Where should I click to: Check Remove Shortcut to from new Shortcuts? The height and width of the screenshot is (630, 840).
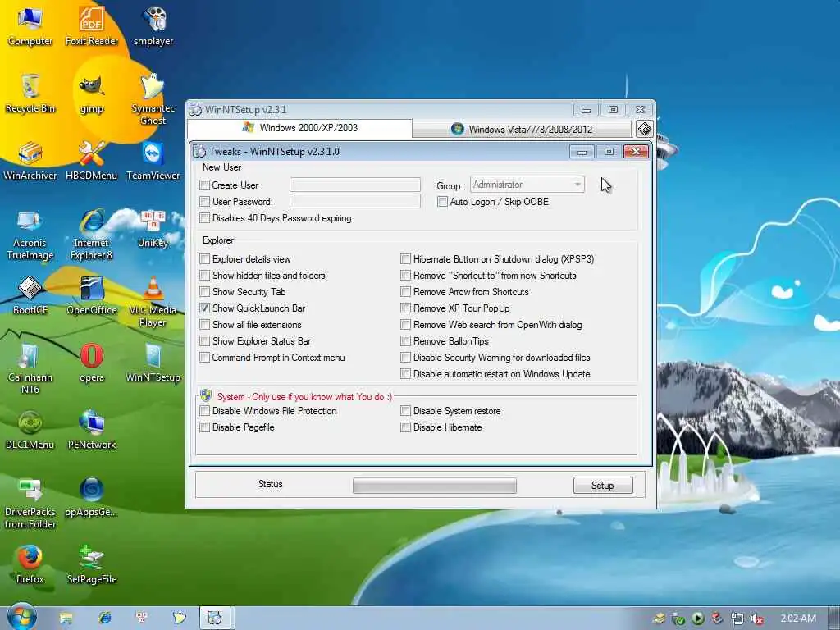pyautogui.click(x=405, y=276)
